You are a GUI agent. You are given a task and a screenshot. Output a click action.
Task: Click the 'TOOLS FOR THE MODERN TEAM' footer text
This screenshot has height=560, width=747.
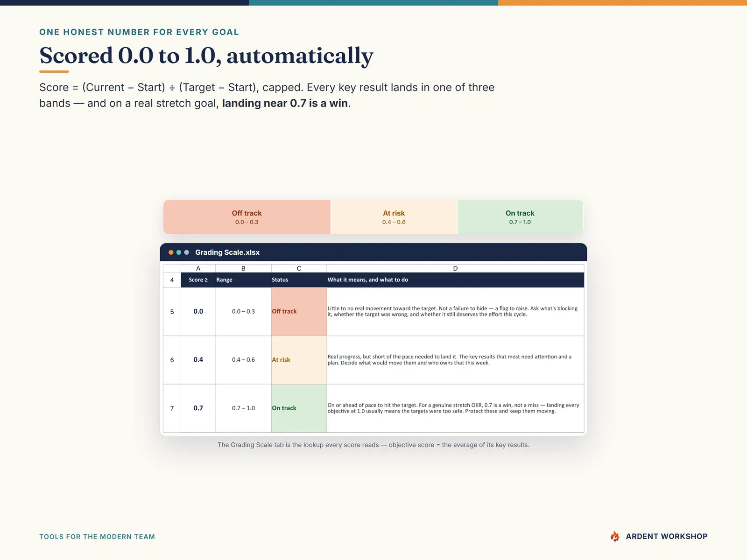97,537
